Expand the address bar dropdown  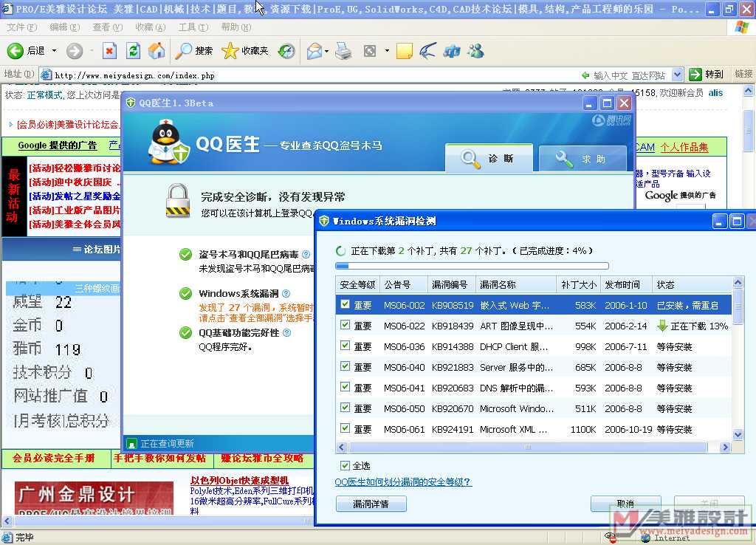(677, 75)
